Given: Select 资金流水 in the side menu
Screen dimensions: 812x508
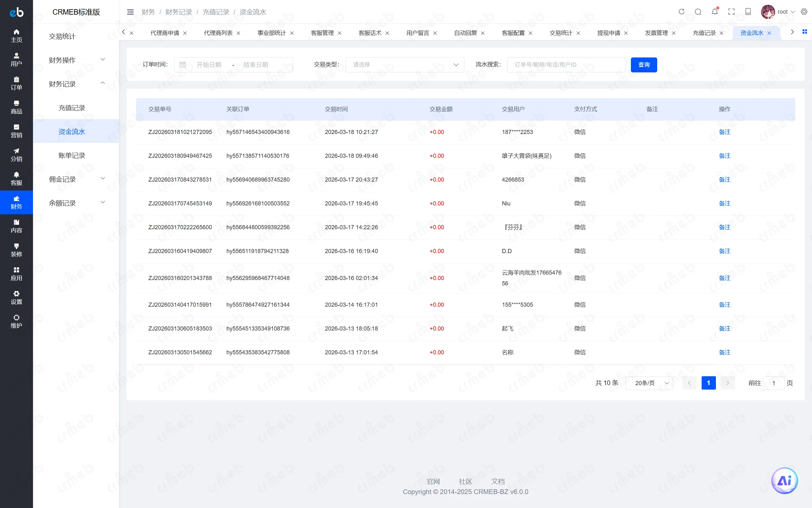Looking at the screenshot, I should (x=76, y=131).
